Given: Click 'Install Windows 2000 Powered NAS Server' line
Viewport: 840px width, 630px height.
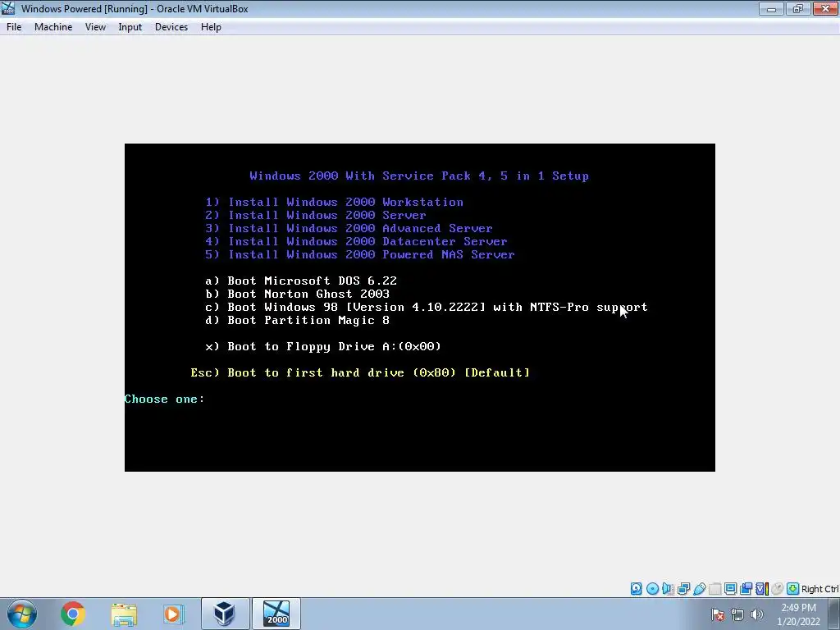Looking at the screenshot, I should click(x=360, y=254).
